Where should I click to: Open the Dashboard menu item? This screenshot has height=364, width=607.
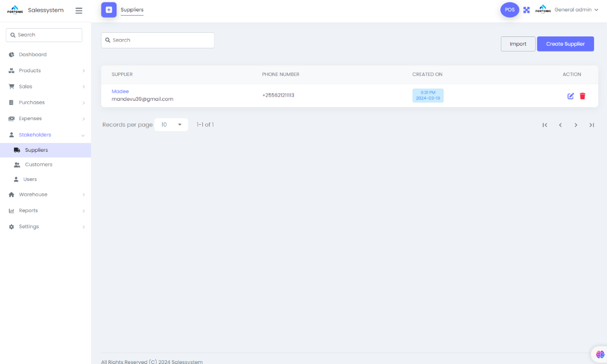click(x=33, y=55)
